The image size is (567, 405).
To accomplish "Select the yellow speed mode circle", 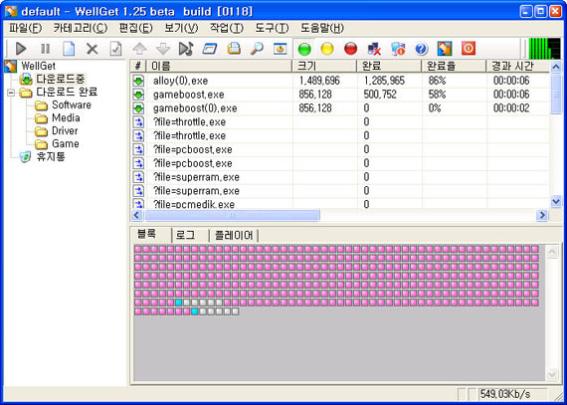I will point(327,49).
